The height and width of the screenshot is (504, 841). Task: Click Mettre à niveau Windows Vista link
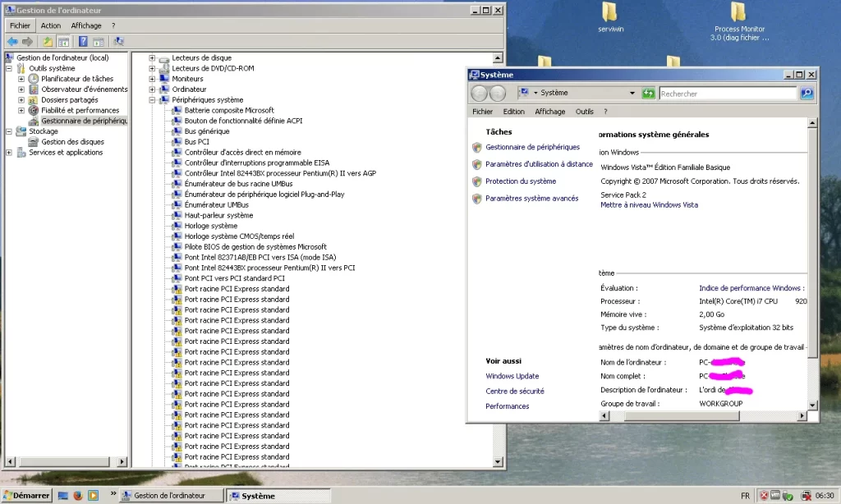point(649,205)
